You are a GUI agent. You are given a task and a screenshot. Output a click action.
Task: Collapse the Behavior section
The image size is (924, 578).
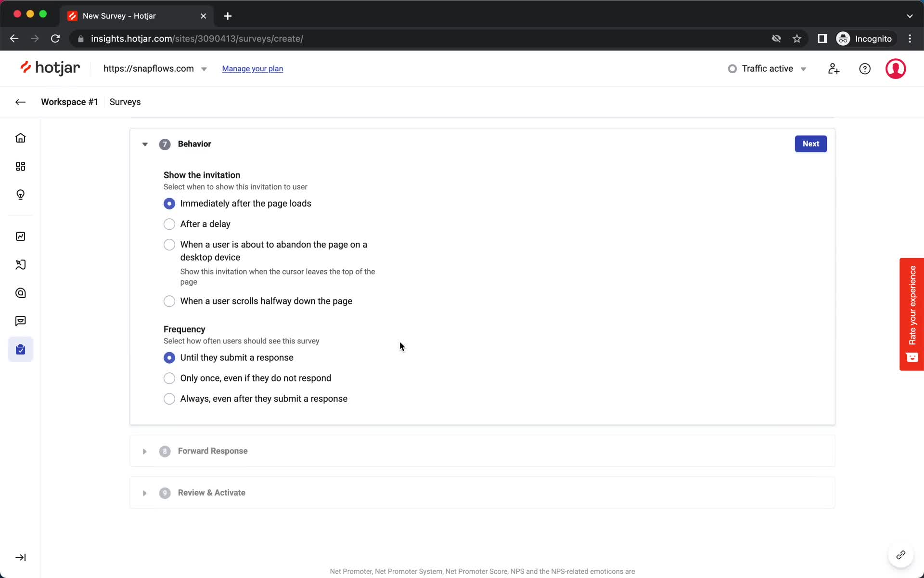click(x=145, y=144)
